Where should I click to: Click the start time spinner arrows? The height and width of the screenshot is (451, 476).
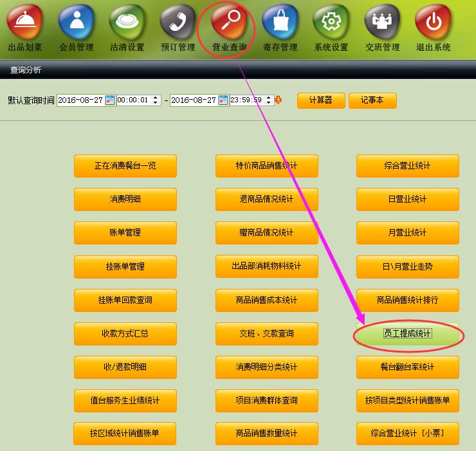click(x=156, y=100)
